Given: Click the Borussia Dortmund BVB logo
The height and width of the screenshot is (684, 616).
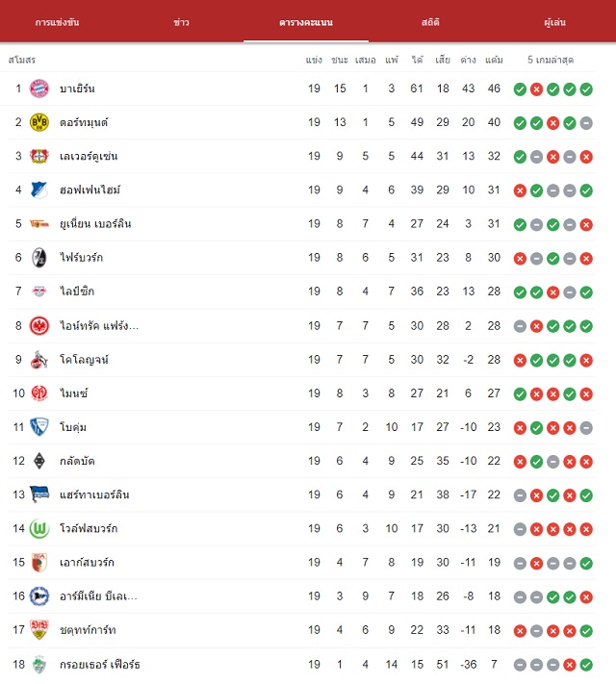Looking at the screenshot, I should (x=38, y=122).
